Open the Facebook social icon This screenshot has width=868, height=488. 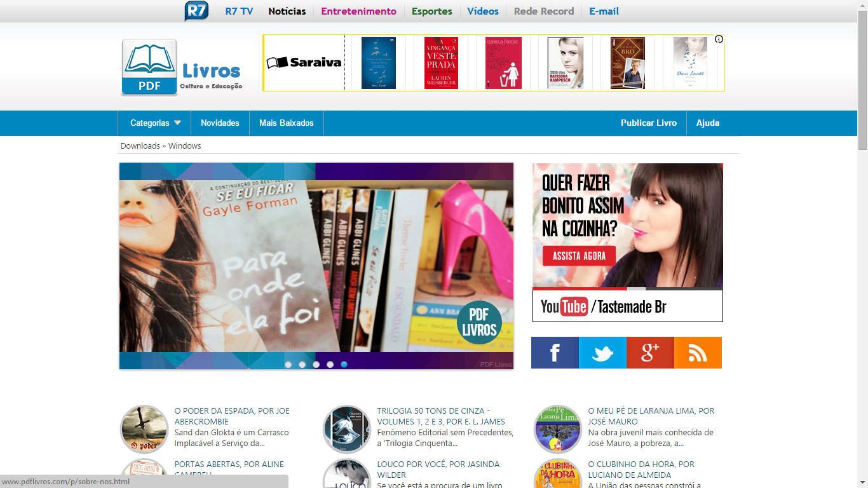555,353
